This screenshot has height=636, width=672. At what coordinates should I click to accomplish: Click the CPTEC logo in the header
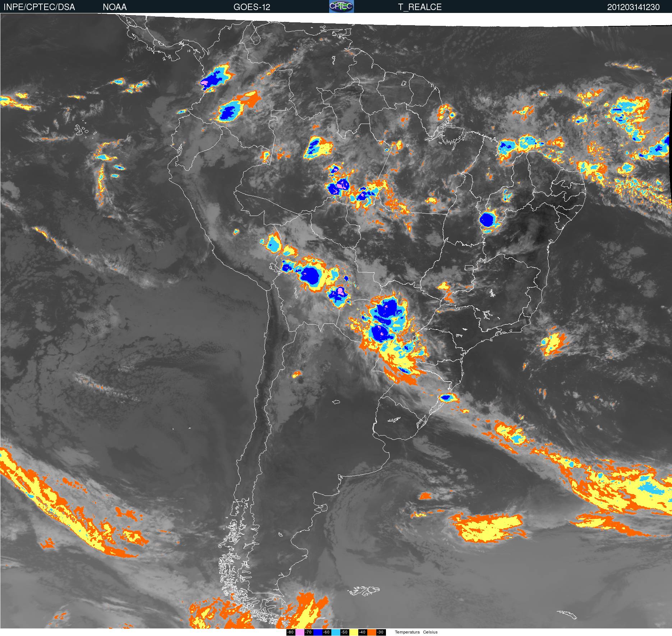click(341, 6)
